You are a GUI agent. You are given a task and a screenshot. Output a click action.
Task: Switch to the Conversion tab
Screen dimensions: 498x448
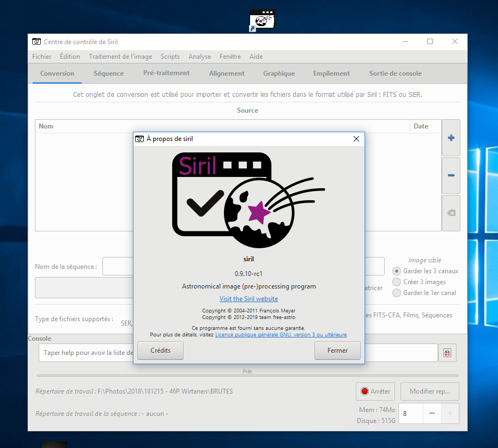click(x=57, y=73)
